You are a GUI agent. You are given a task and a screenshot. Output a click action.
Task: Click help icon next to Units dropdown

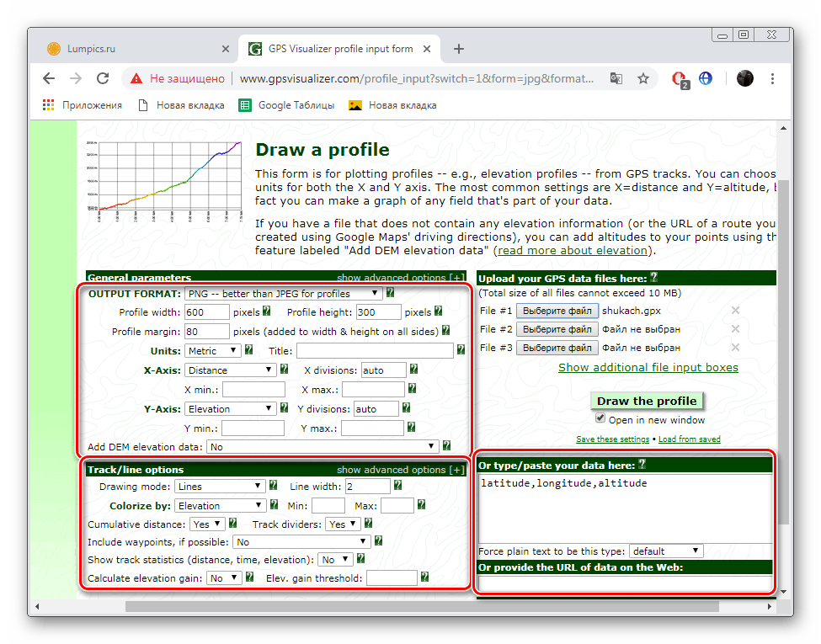coord(248,349)
